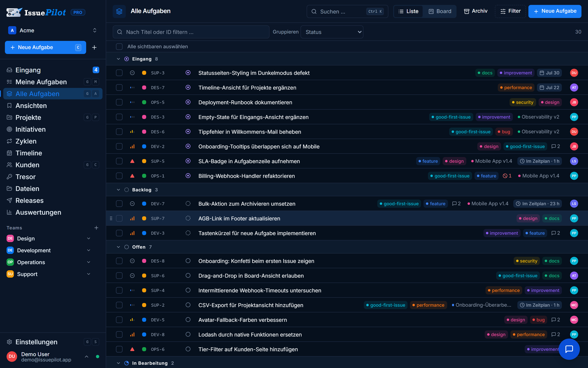Open issue 'Timeline-Ansicht für Projekte ergänzen'
588x368 pixels.
click(247, 87)
